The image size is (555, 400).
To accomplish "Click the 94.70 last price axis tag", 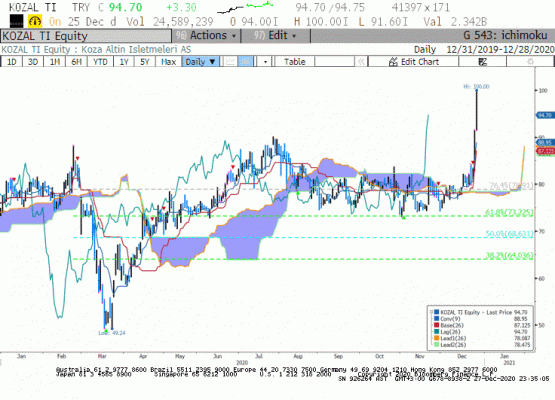I will tap(545, 115).
